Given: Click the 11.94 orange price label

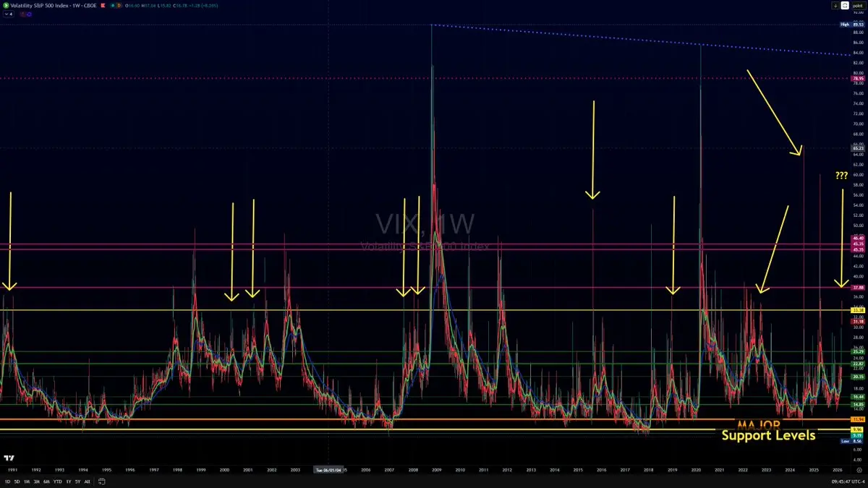Looking at the screenshot, I should [x=859, y=419].
